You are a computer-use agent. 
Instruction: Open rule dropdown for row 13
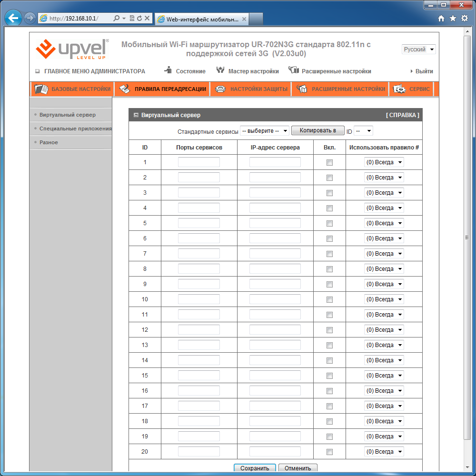tap(384, 345)
